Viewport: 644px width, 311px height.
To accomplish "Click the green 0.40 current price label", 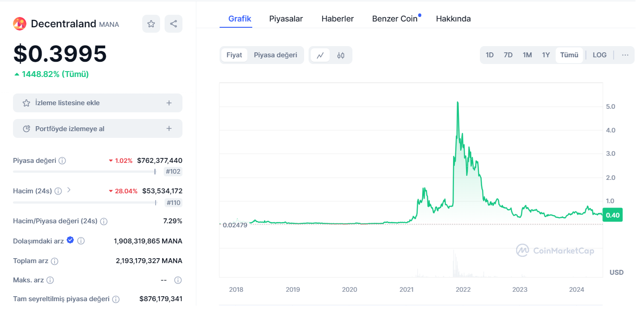I will point(613,215).
